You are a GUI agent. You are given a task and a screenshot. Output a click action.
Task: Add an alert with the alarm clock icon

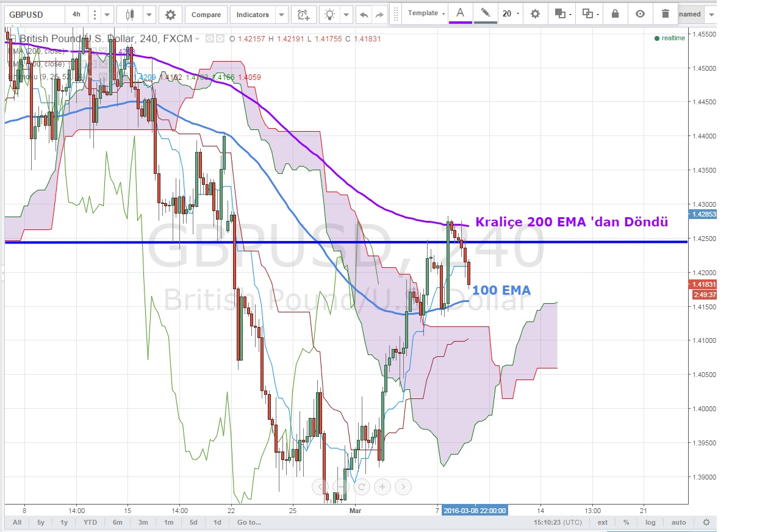303,15
